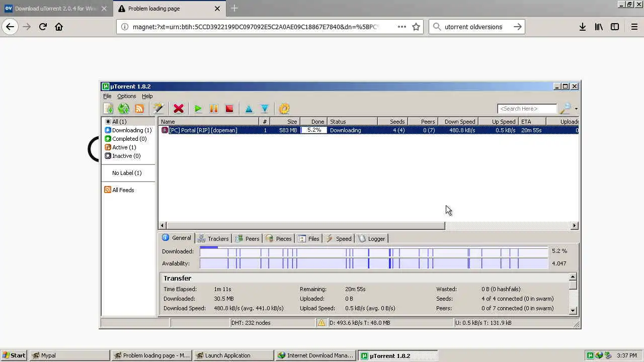Image resolution: width=644 pixels, height=362 pixels.
Task: Sort by ETA column header
Action: tap(532, 122)
